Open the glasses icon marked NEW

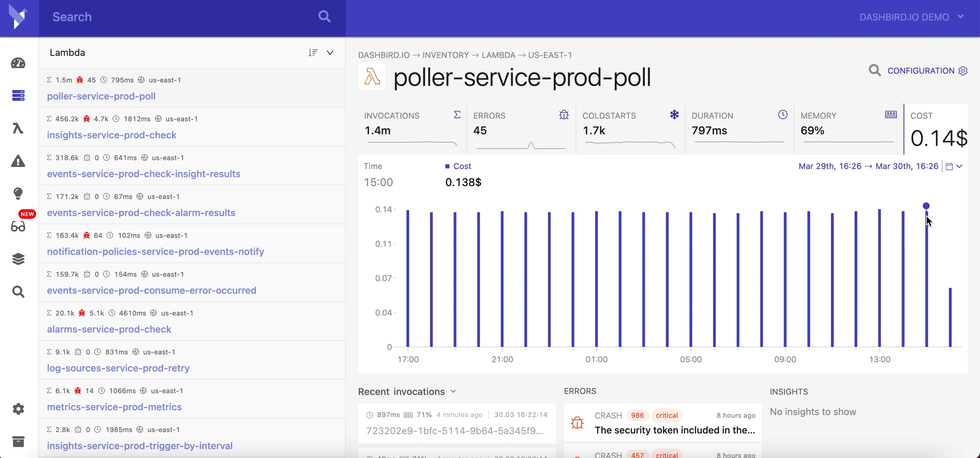18,227
